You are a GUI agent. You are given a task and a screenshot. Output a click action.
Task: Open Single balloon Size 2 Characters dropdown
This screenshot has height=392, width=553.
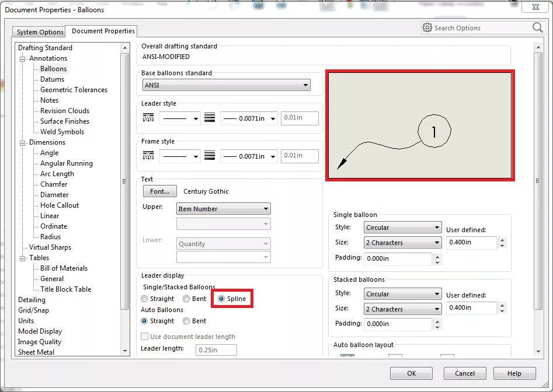(x=402, y=242)
